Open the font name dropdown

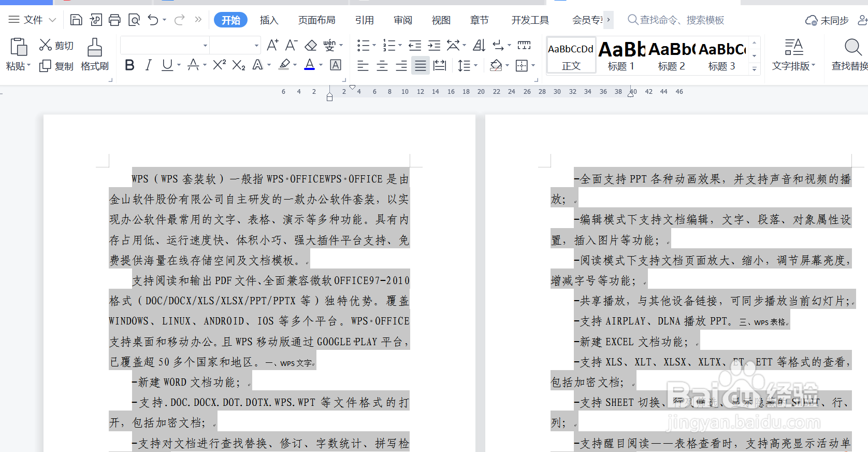205,46
